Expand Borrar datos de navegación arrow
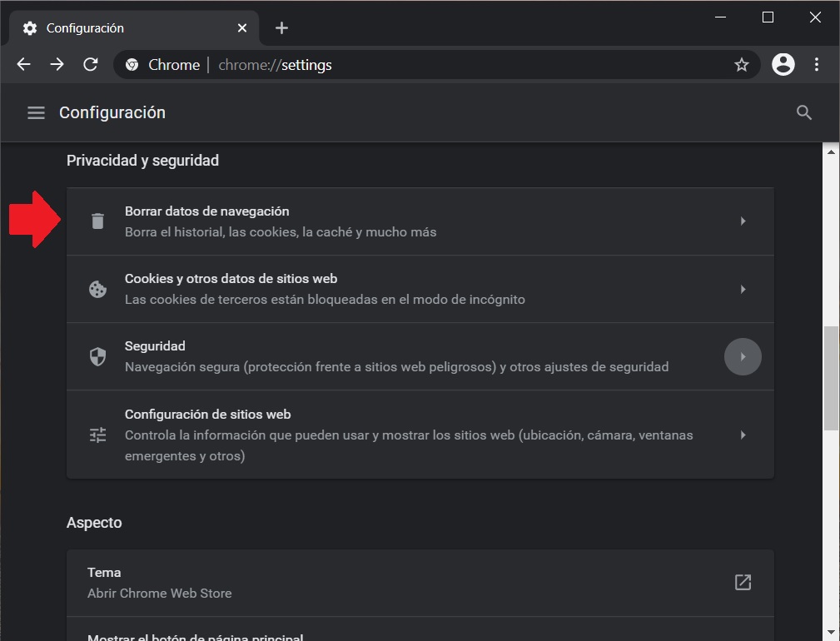 tap(743, 221)
